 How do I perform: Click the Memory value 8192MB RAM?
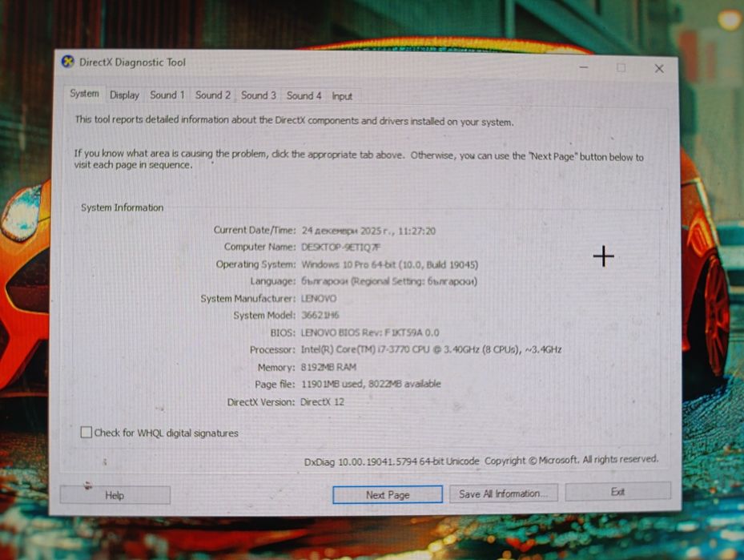point(328,367)
